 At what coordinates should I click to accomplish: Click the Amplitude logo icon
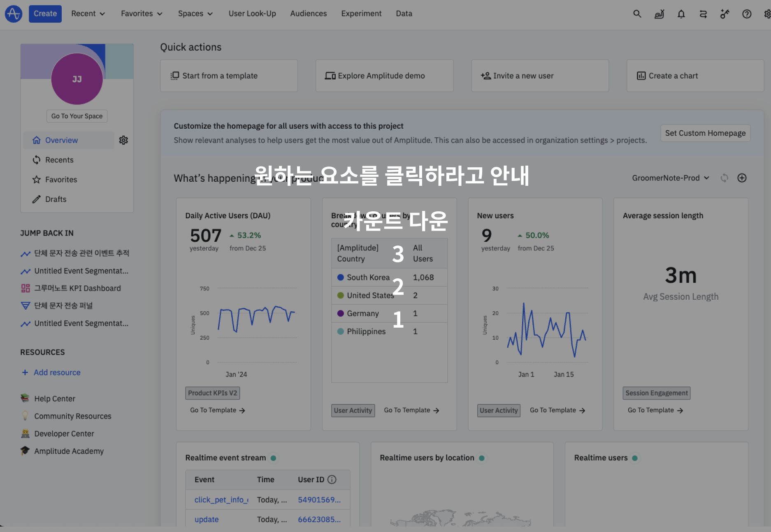point(14,14)
